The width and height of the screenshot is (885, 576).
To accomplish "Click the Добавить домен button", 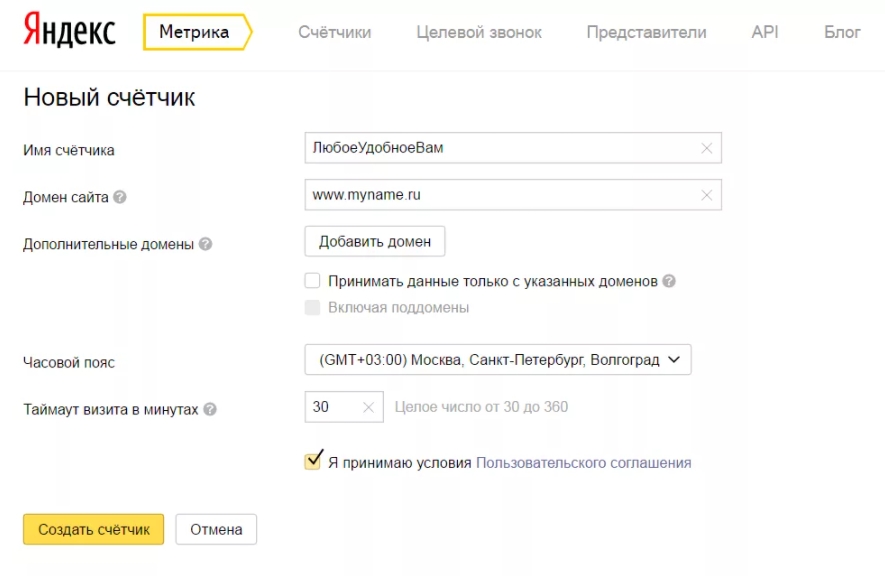I will click(x=375, y=241).
